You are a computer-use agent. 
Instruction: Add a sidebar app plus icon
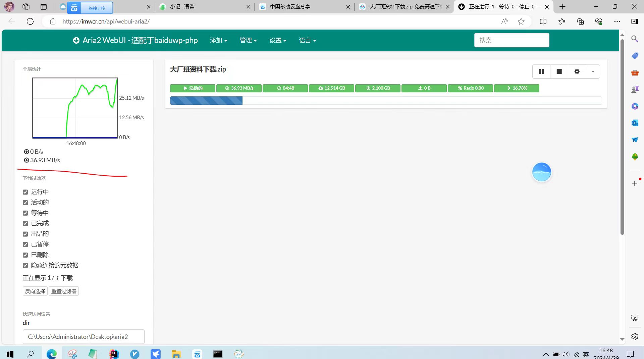pyautogui.click(x=635, y=183)
